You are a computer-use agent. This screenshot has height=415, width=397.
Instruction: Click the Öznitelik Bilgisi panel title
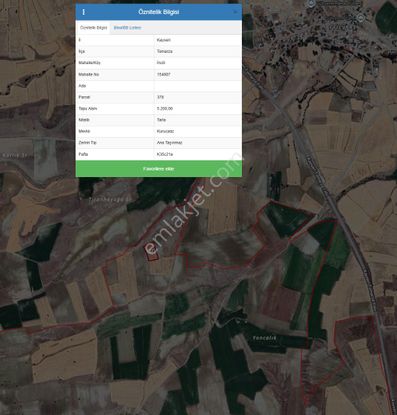click(159, 12)
